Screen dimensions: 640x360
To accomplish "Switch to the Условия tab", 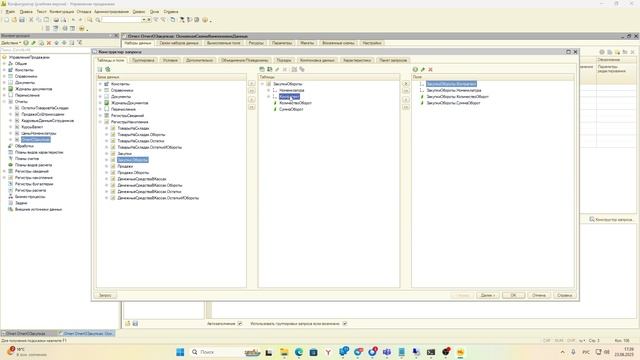I will pos(170,60).
